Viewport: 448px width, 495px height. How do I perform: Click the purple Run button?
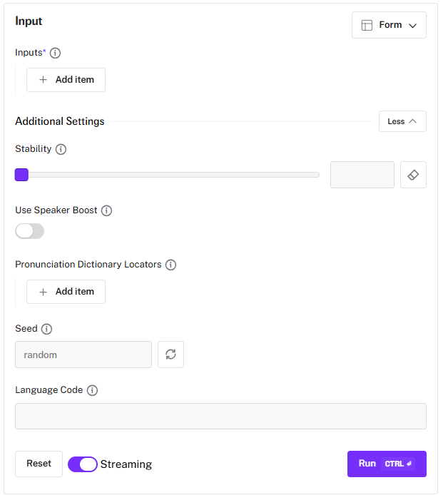click(386, 464)
